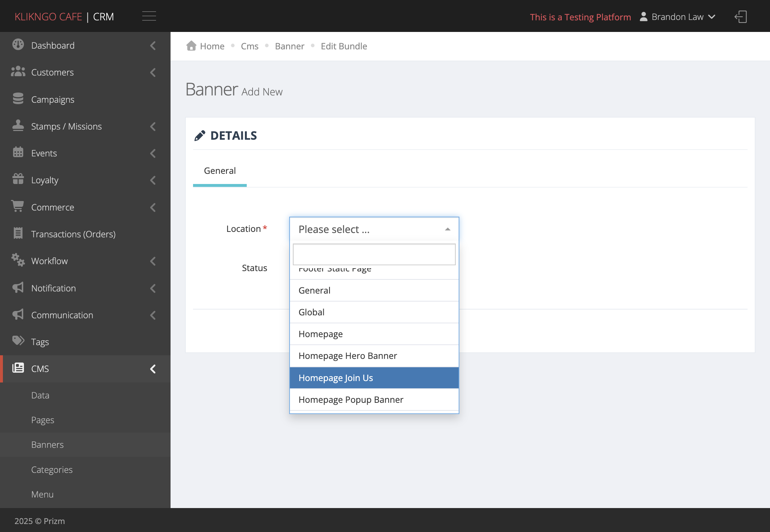Image resolution: width=770 pixels, height=532 pixels.
Task: Click the Transactions receipt icon
Action: [x=18, y=233]
